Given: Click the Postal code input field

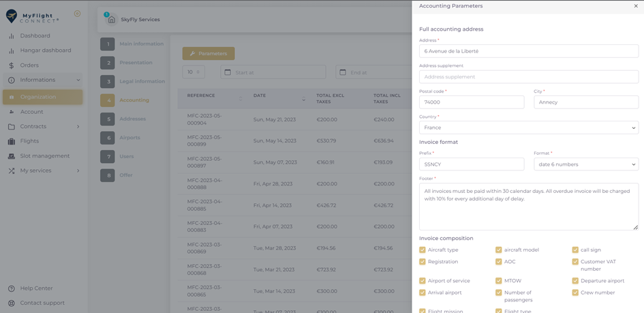Looking at the screenshot, I should [x=471, y=102].
